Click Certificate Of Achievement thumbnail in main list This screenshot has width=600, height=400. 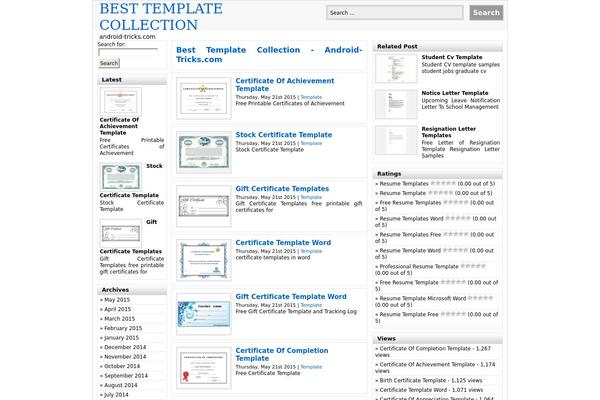click(204, 98)
